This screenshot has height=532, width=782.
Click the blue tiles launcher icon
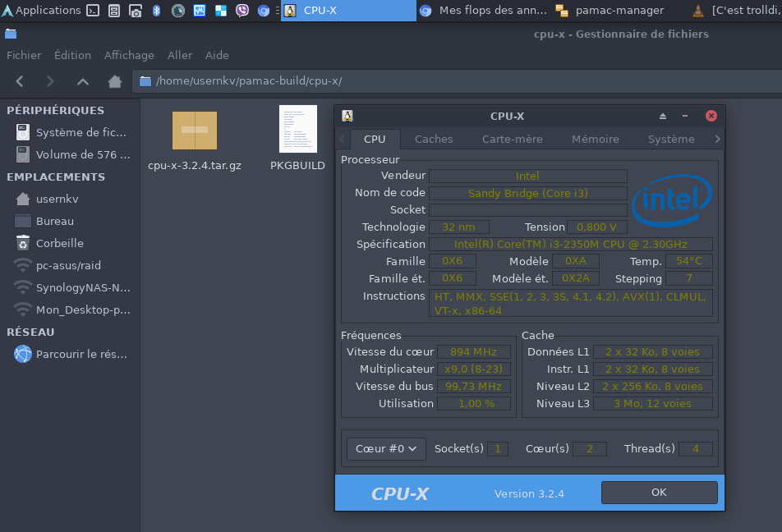(x=221, y=11)
